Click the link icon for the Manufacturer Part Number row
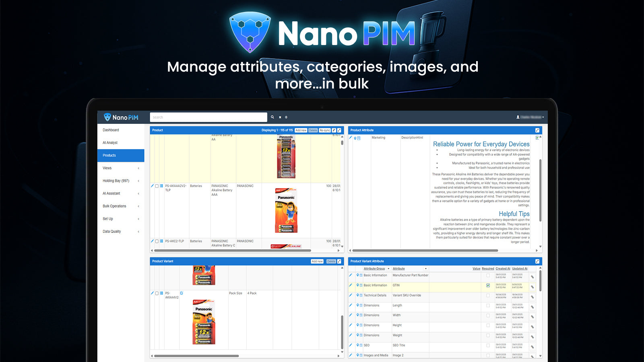Viewport: 644px width, 362px height. coord(532,277)
